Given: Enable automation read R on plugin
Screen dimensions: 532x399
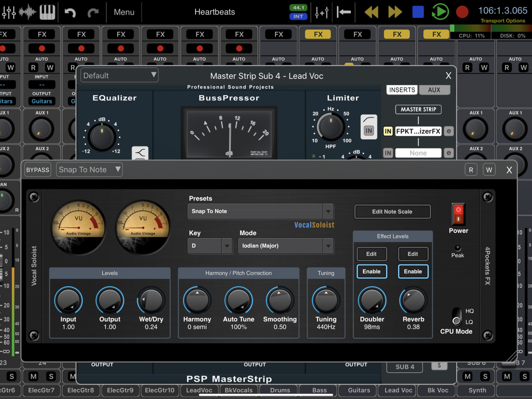Looking at the screenshot, I should click(471, 170).
